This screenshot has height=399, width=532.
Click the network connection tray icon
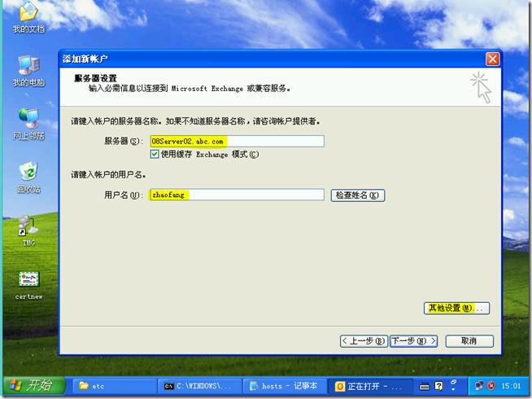(x=479, y=386)
